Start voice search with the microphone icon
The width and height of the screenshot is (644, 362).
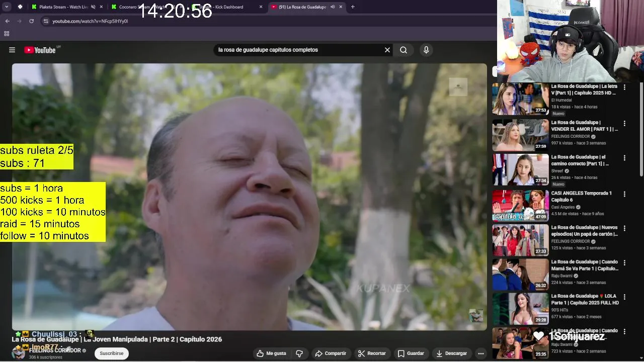426,50
